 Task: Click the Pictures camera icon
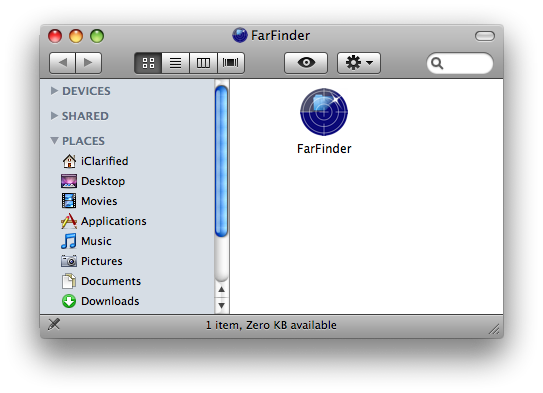[x=69, y=261]
